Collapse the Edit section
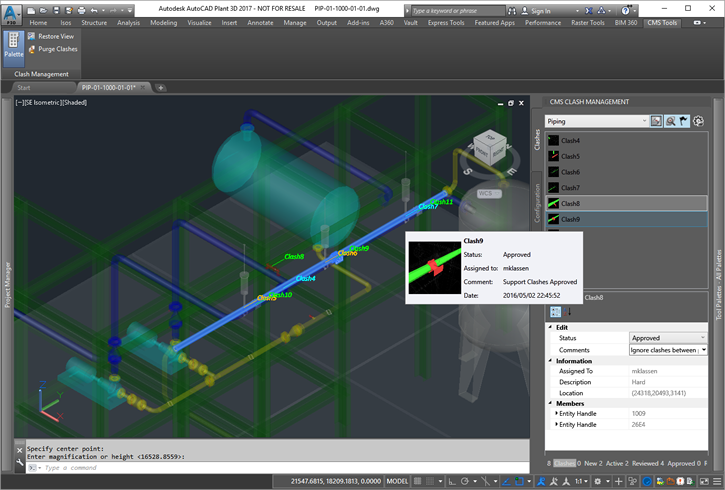Image resolution: width=725 pixels, height=490 pixels. (x=550, y=327)
